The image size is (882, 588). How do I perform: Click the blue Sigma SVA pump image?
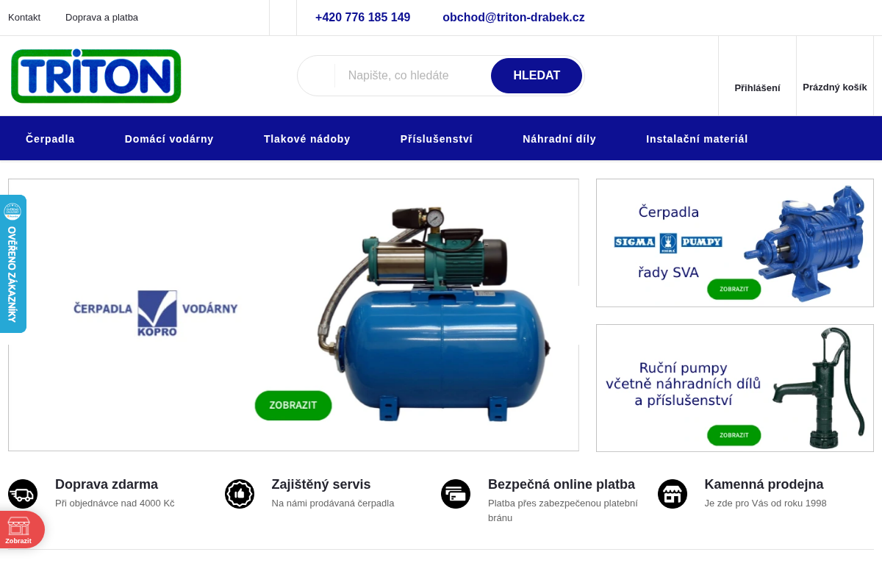click(x=803, y=243)
